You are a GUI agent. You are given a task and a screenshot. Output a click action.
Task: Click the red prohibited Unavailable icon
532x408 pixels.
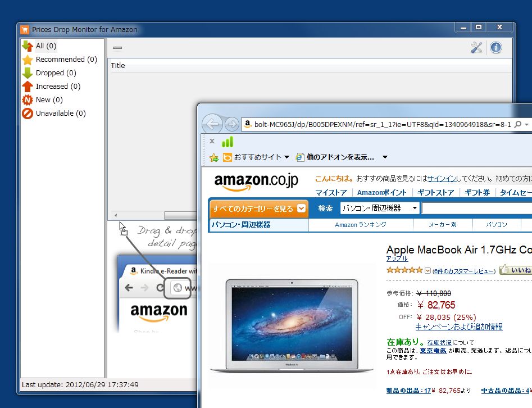coord(28,114)
